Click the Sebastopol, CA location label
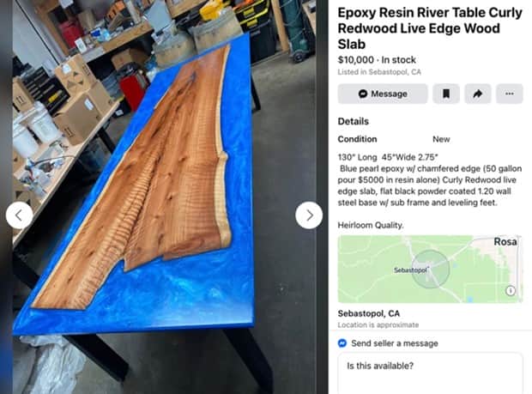Image resolution: width=532 pixels, height=394 pixels. [x=369, y=313]
